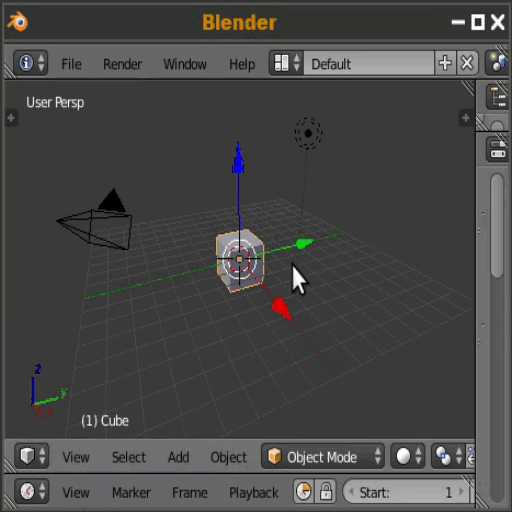
Task: Open the File menu
Action: [71, 64]
